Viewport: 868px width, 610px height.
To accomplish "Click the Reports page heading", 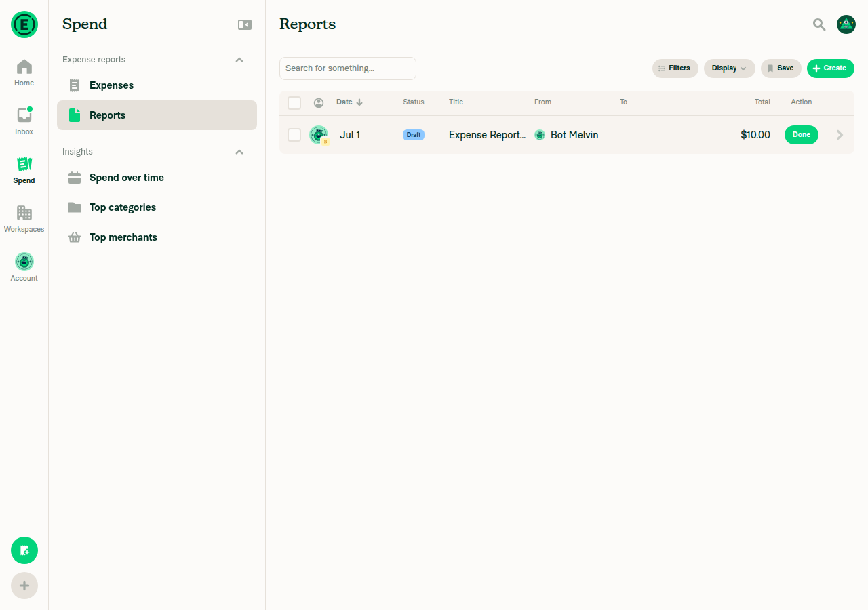I will tap(308, 24).
